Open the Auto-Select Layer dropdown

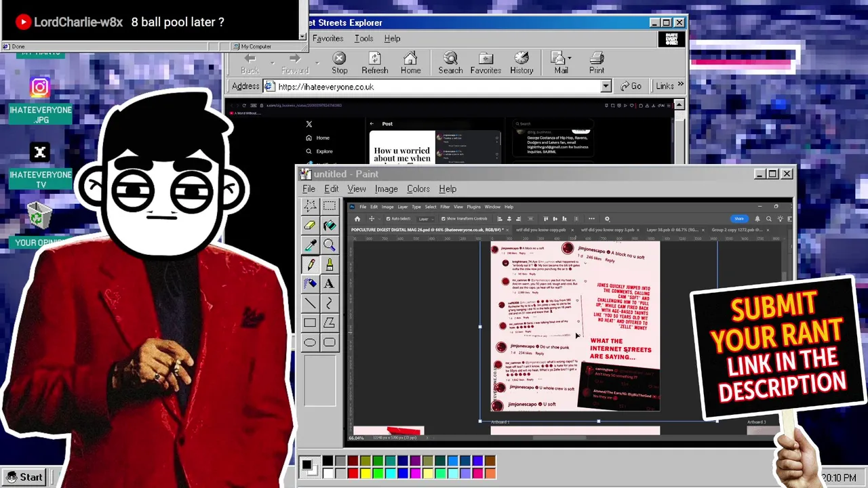(x=425, y=219)
